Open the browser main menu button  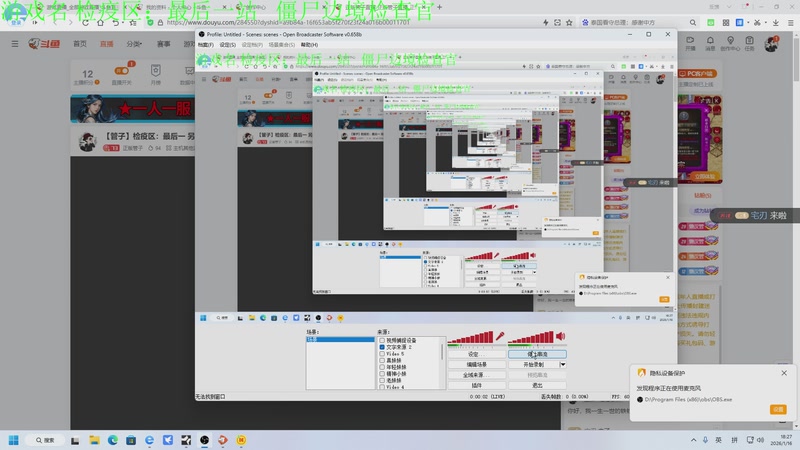[x=790, y=22]
